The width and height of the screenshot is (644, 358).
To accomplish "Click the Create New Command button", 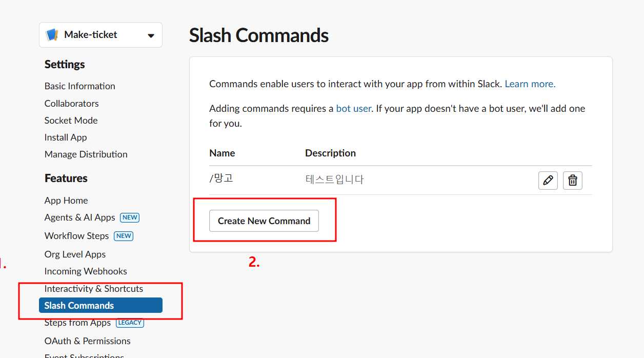I will (264, 221).
